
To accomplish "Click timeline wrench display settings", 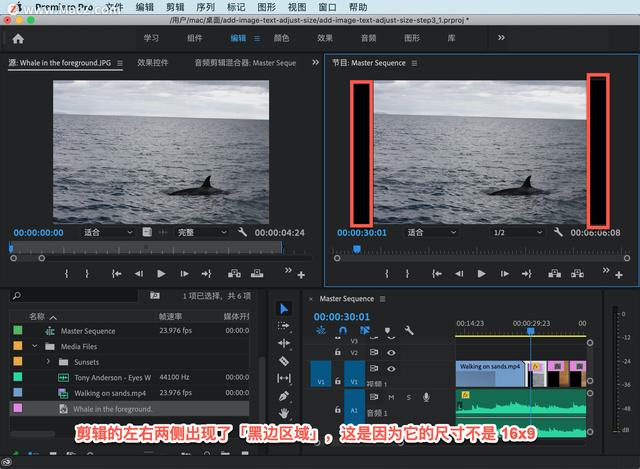I will tap(409, 330).
